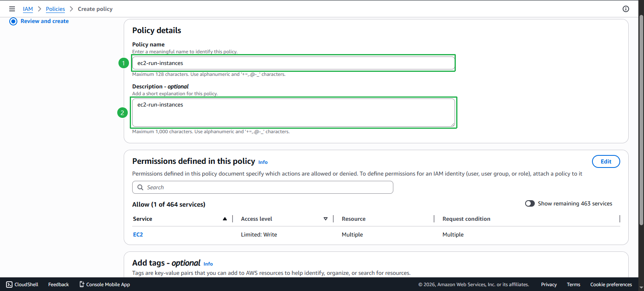Open the hamburger navigation menu
This screenshot has height=291, width=644.
[12, 9]
